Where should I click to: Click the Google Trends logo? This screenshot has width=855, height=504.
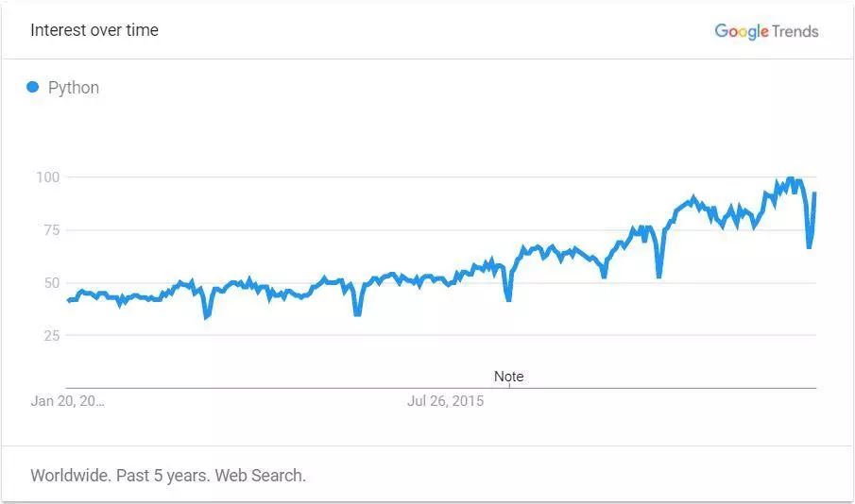[766, 31]
